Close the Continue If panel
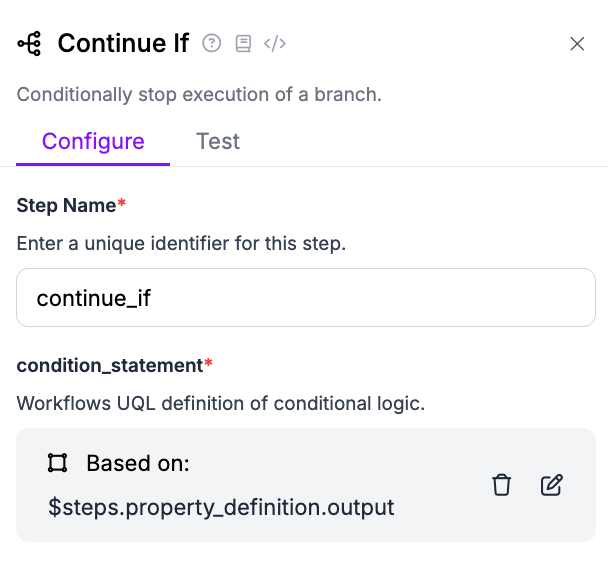The width and height of the screenshot is (608, 570). pos(577,43)
